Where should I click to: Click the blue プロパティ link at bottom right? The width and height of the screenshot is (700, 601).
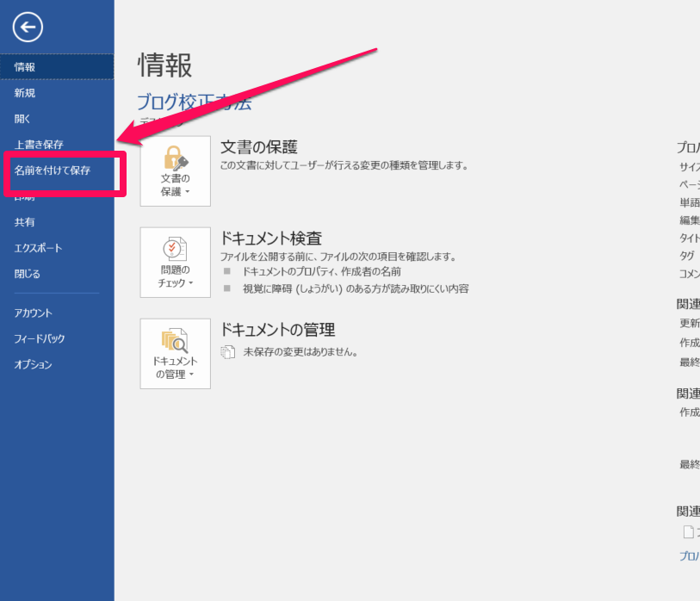(x=690, y=556)
